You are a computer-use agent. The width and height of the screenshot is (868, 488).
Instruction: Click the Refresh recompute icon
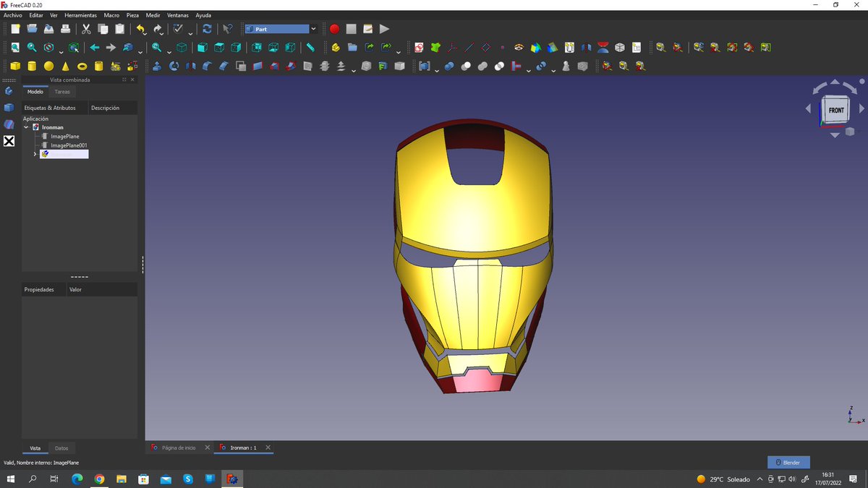pos(207,29)
